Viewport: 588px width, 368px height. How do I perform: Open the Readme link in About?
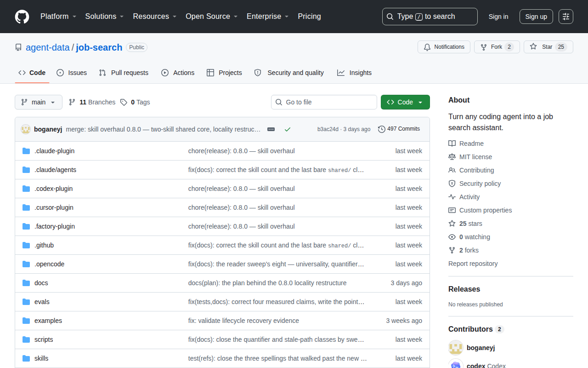click(x=466, y=144)
